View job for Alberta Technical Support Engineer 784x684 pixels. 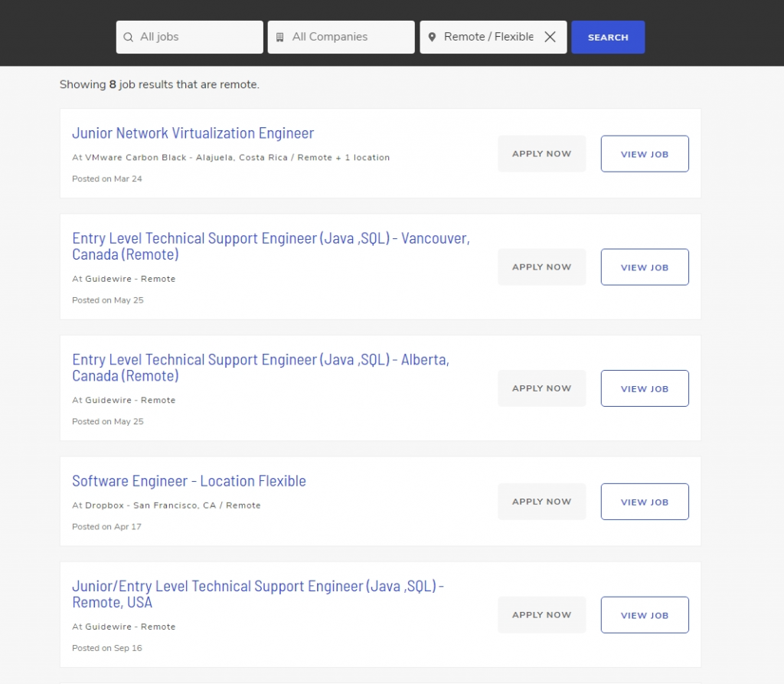(645, 388)
